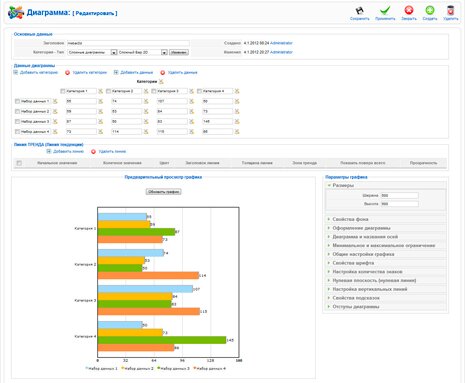Check the Набор данных 1 checkbox
Screen dimensions: 465x383
click(x=17, y=101)
